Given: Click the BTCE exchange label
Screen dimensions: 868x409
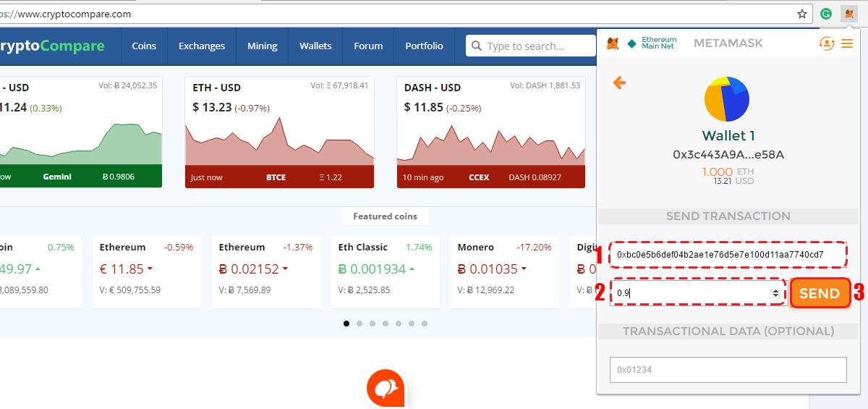Looking at the screenshot, I should pos(276,177).
